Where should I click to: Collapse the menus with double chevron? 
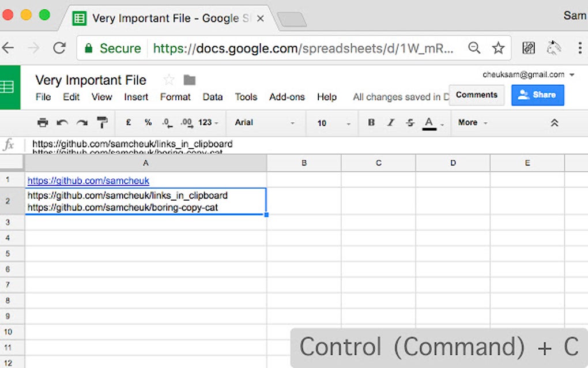click(x=554, y=123)
